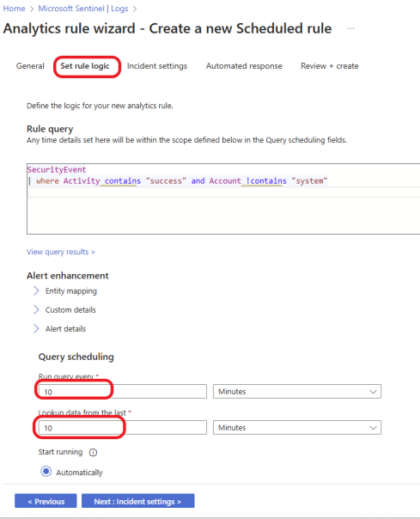Open the Automated response tab

click(244, 66)
